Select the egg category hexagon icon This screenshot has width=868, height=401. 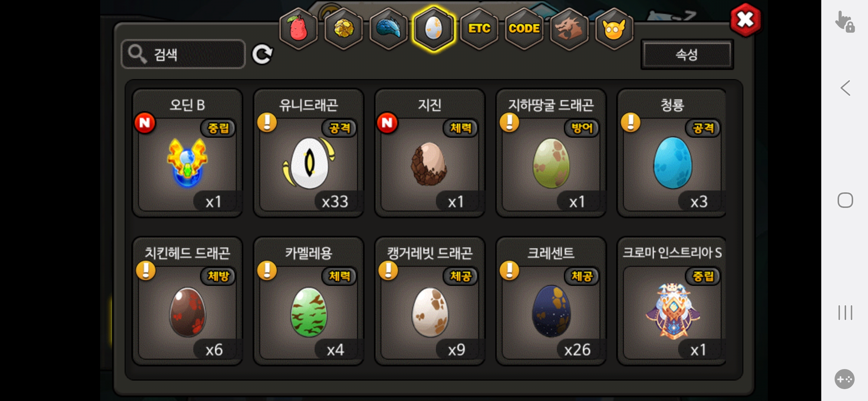click(434, 29)
